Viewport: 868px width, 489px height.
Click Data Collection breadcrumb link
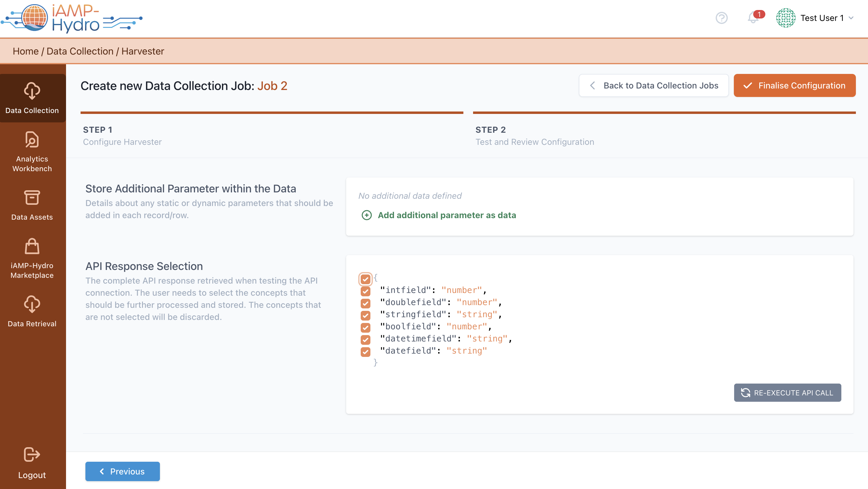tap(80, 51)
